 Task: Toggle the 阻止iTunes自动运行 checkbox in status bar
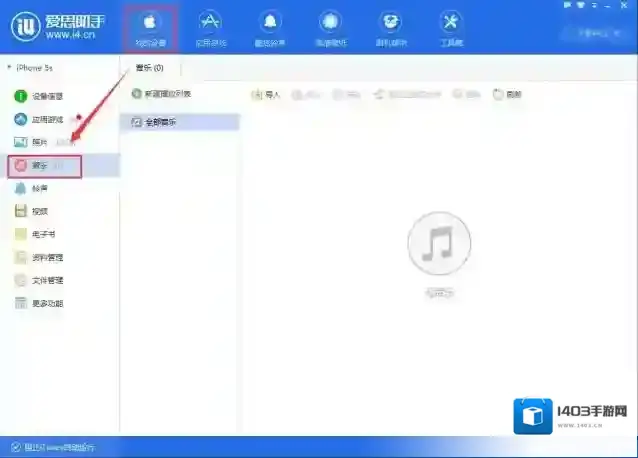16,447
